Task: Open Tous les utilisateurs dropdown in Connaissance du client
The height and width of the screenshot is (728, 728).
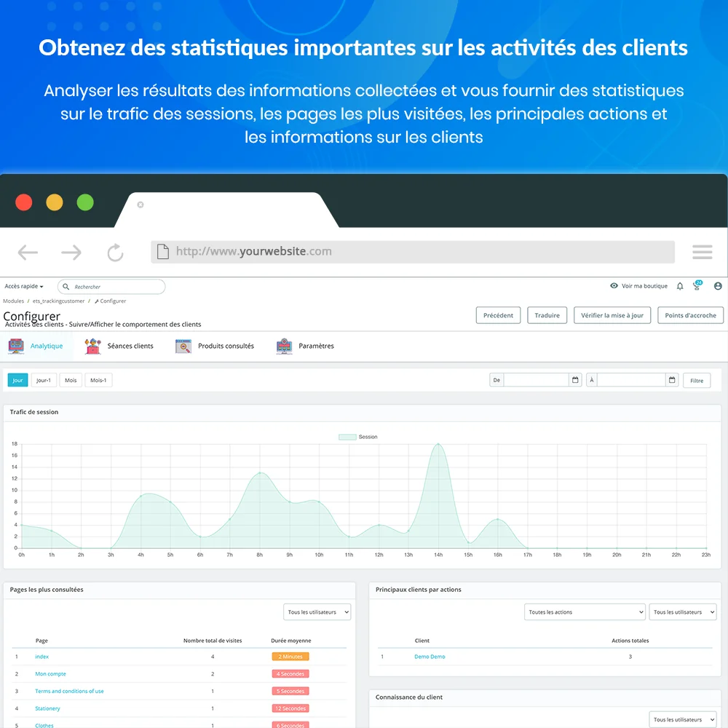Action: click(x=683, y=720)
